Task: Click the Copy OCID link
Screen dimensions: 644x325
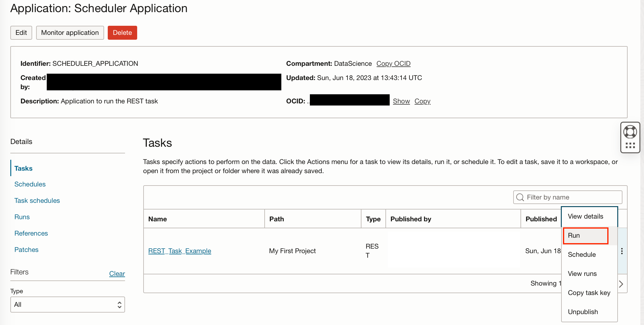Action: click(393, 63)
